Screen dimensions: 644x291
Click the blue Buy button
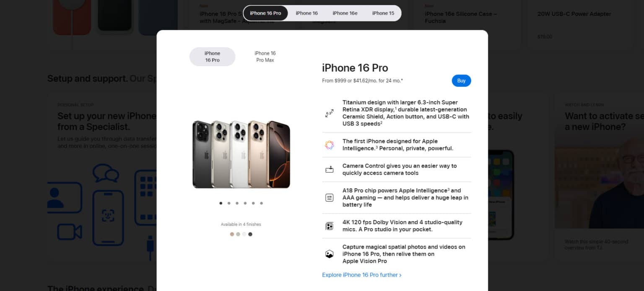click(461, 81)
